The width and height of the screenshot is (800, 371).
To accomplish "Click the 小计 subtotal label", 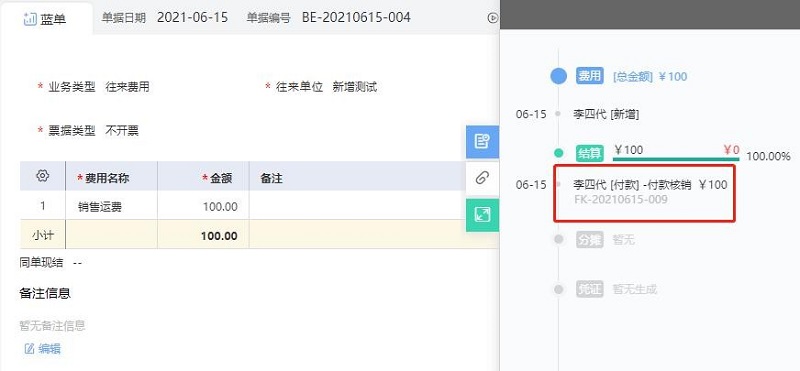I will coord(43,235).
